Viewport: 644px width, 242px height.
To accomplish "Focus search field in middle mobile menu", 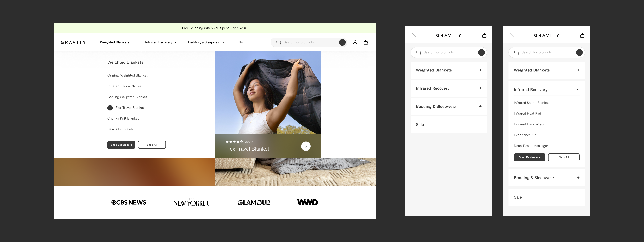I will tap(449, 52).
